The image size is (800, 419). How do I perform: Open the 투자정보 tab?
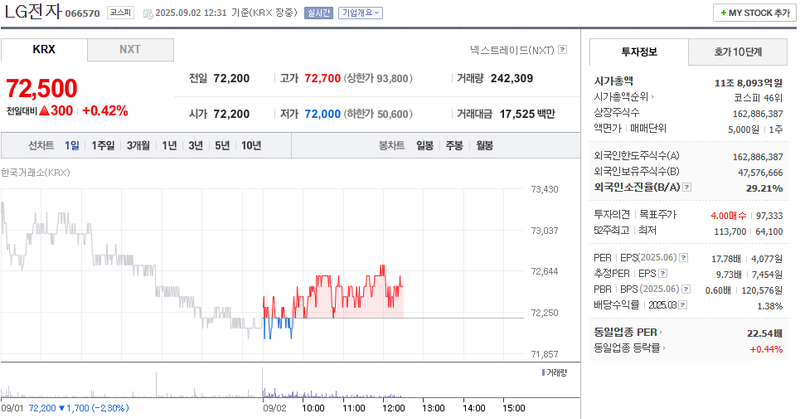tap(639, 52)
